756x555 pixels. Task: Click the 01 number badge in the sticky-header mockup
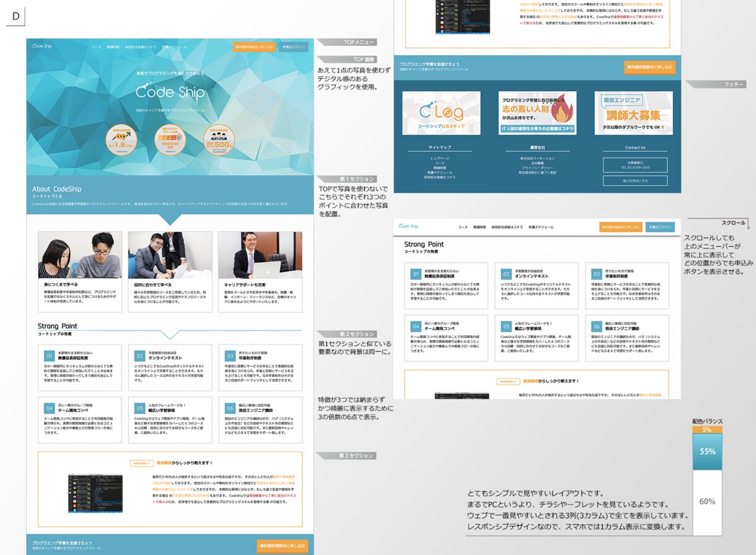point(416,273)
